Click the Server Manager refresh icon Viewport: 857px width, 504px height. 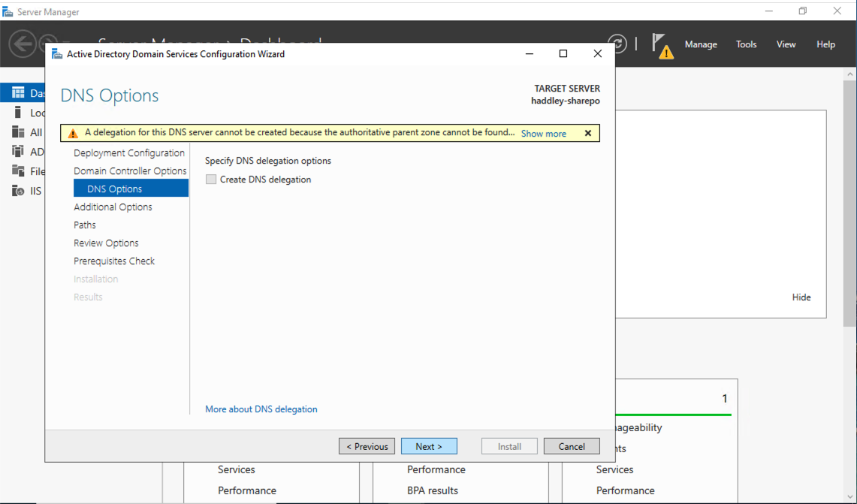point(618,44)
